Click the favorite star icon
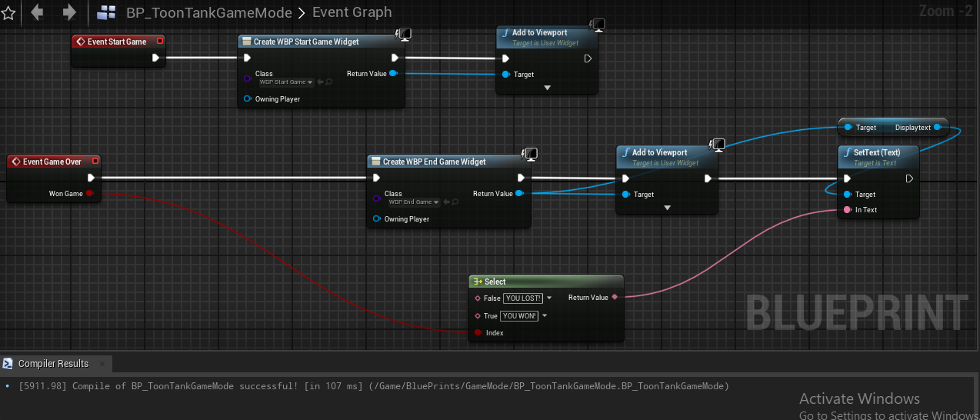 pyautogui.click(x=8, y=12)
